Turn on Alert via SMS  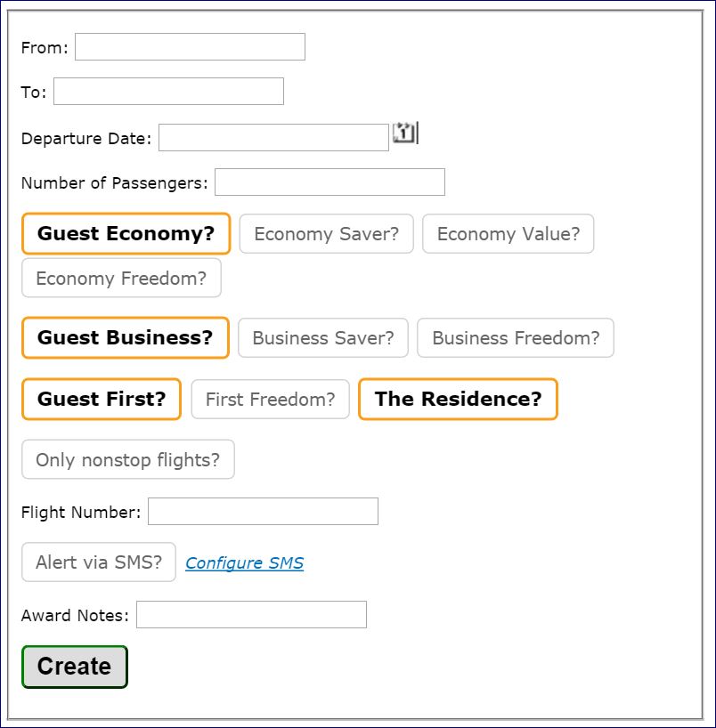pyautogui.click(x=99, y=562)
